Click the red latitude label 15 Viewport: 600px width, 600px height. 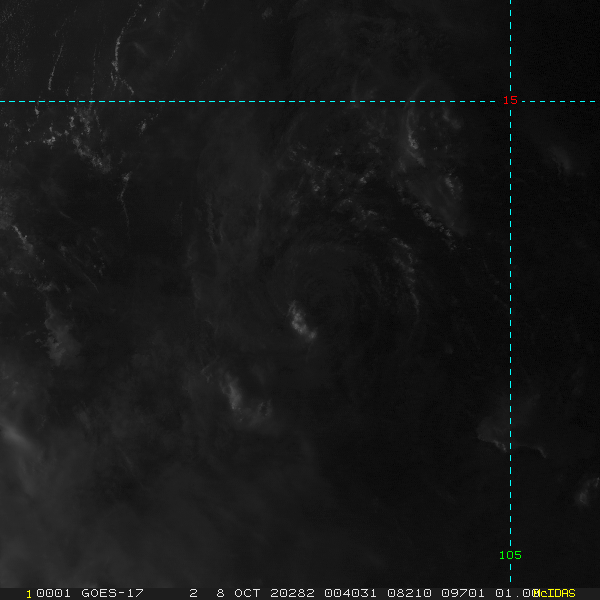click(x=510, y=100)
